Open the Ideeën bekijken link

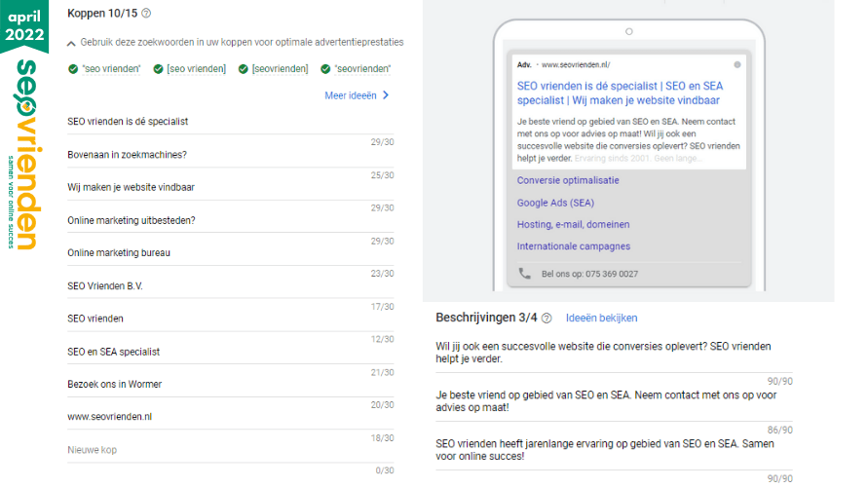[x=601, y=319]
